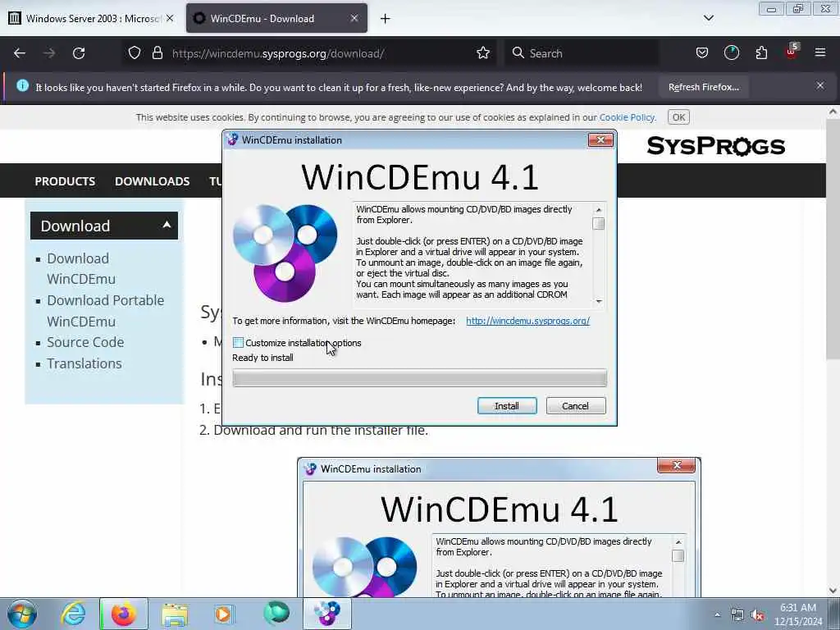Viewport: 840px width, 630px height.
Task: Click the URL address bar
Action: [x=308, y=53]
